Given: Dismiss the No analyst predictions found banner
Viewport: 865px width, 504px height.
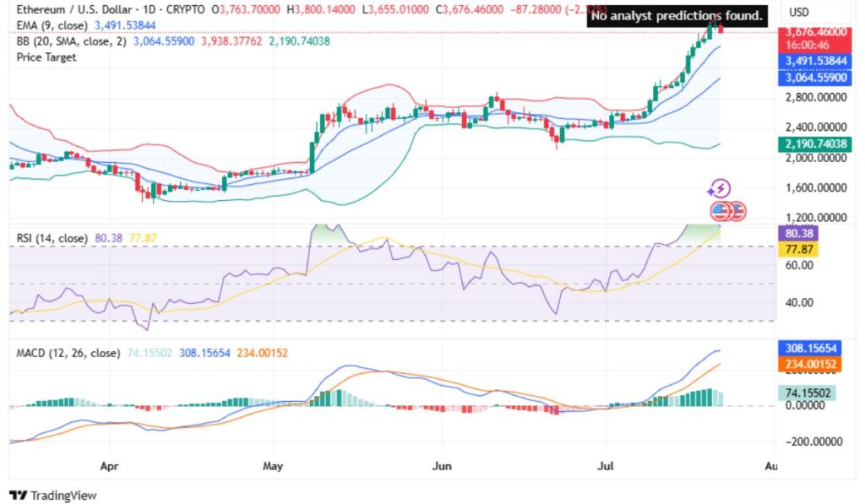Looking at the screenshot, I should click(x=676, y=15).
